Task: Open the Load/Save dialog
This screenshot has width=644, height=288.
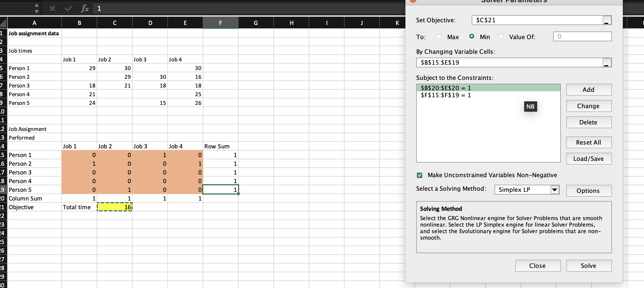Action: pyautogui.click(x=589, y=159)
